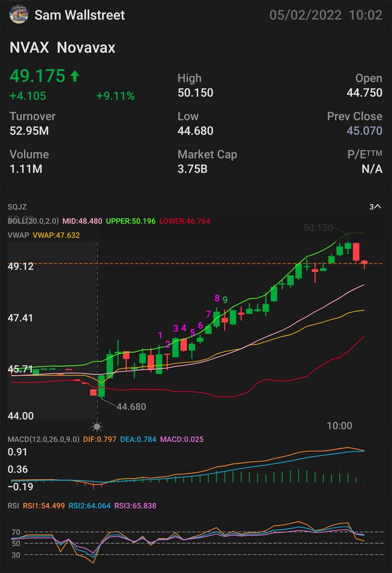Screen dimensions: 392x573
Task: Tap the BOLL UPPER:50.196 readout
Action: (131, 221)
